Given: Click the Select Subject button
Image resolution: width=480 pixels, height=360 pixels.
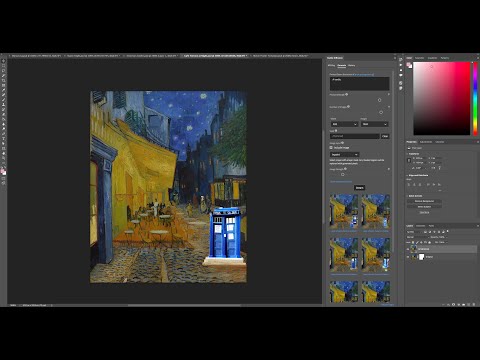Looking at the screenshot, I should point(424,207).
